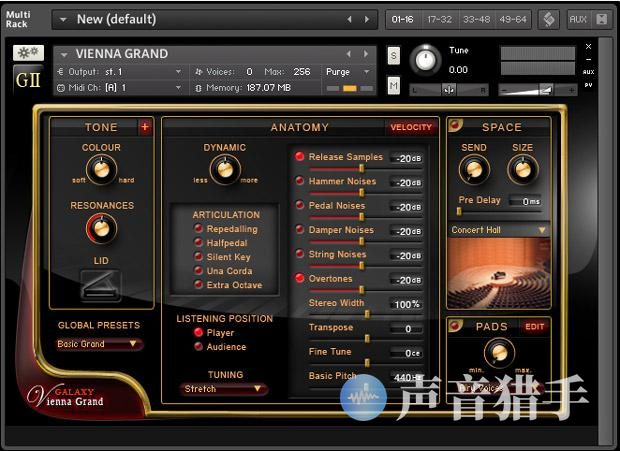Image resolution: width=620 pixels, height=451 pixels.
Task: Click the aux toggle at the right edge
Action: click(588, 72)
